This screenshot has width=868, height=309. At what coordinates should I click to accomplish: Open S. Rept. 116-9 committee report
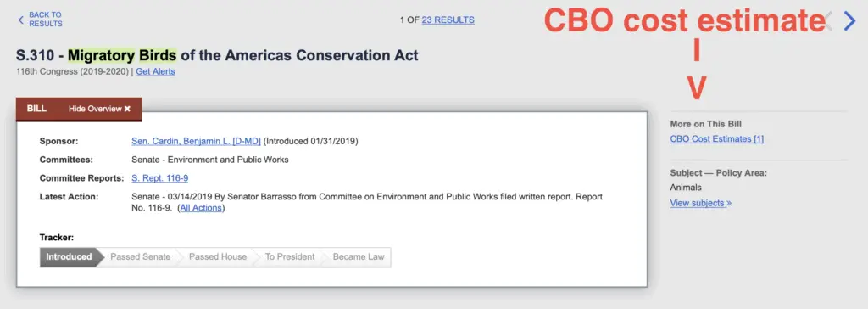160,178
